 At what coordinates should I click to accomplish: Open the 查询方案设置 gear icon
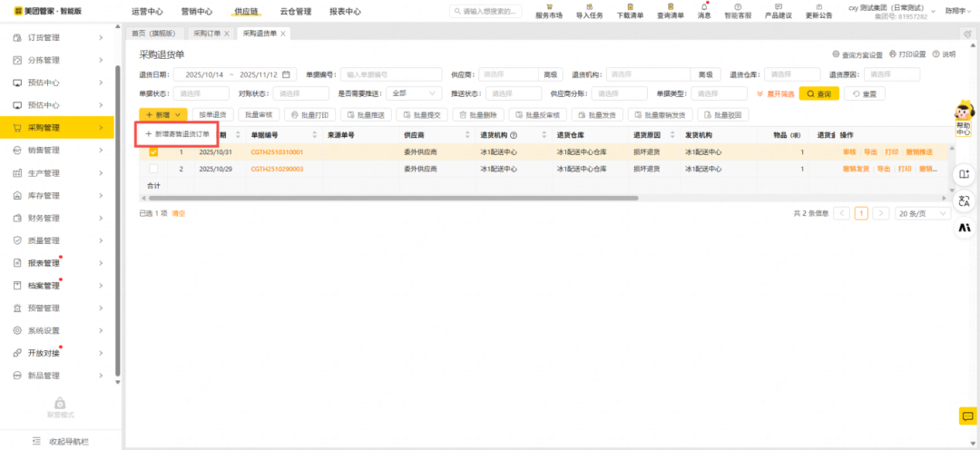tap(836, 54)
